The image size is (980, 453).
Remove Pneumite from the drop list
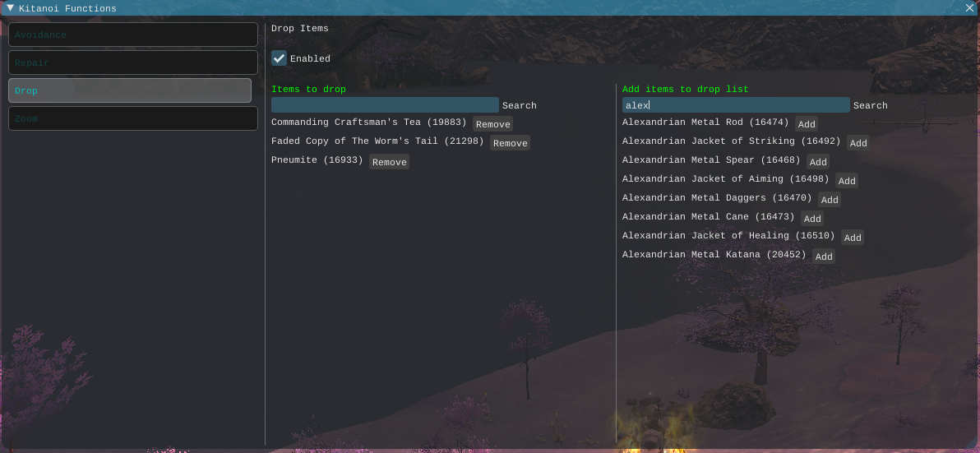pyautogui.click(x=389, y=162)
